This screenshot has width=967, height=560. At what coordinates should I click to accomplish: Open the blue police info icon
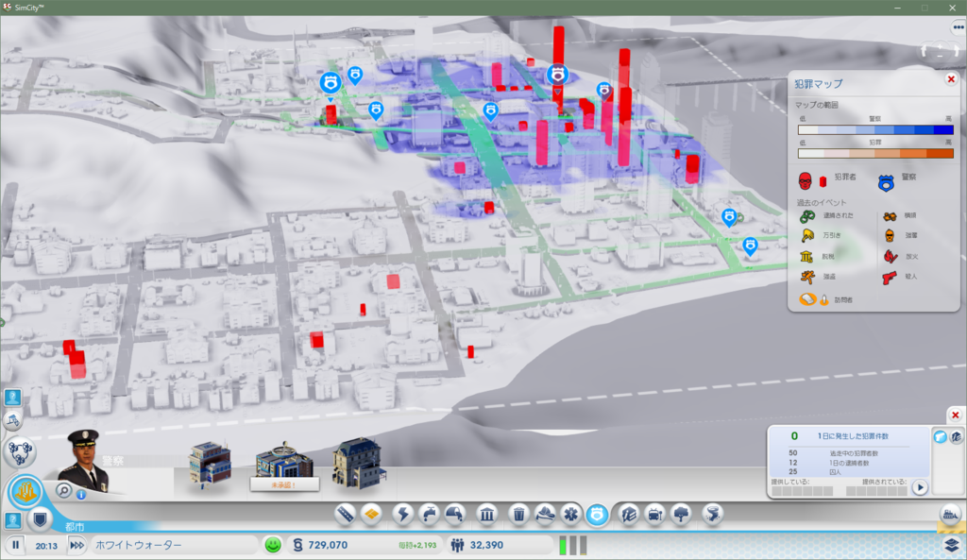pos(81,494)
